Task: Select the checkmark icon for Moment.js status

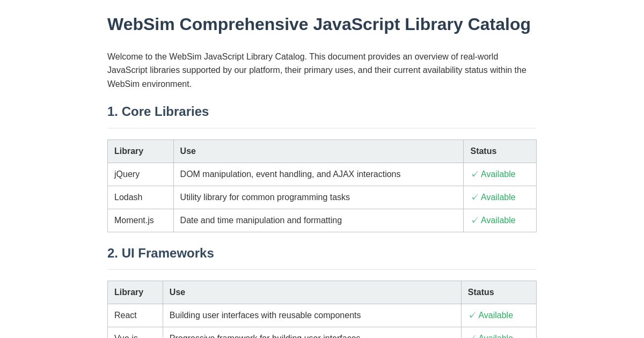Action: click(475, 221)
